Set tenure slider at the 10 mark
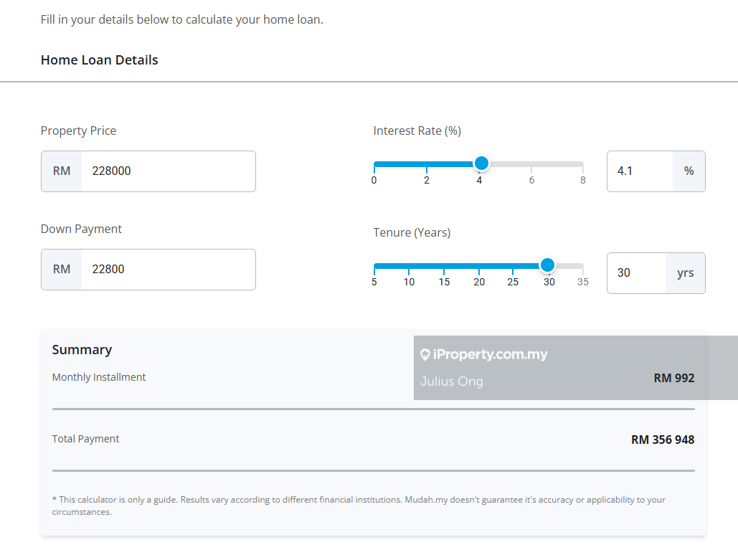Screen dimensions: 738x560 point(409,266)
